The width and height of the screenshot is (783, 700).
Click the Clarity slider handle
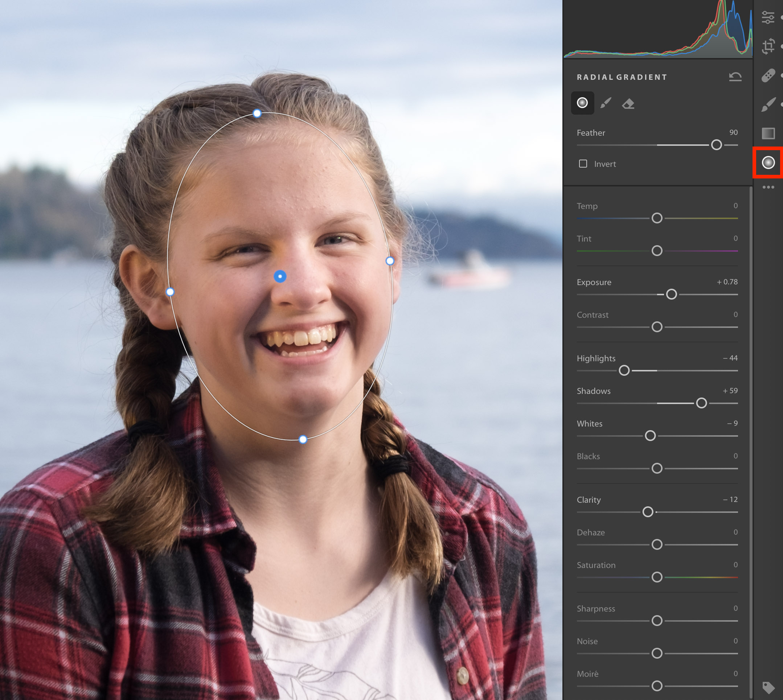pyautogui.click(x=648, y=512)
